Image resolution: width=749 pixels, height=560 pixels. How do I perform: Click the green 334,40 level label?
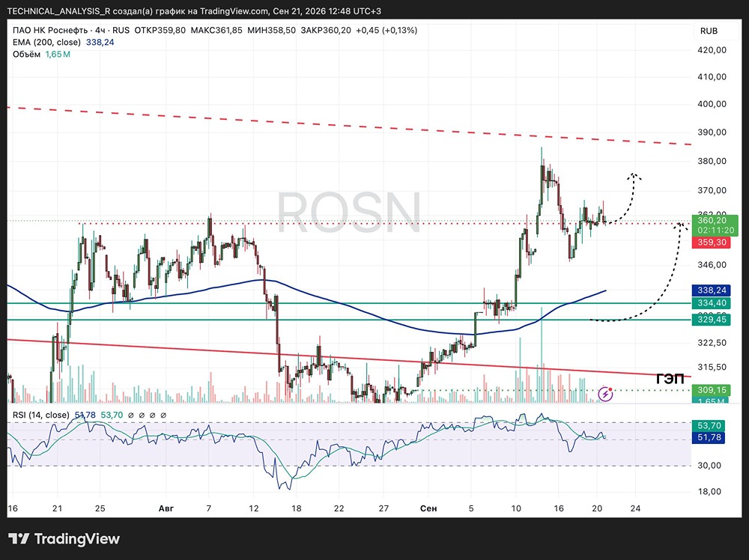point(712,303)
